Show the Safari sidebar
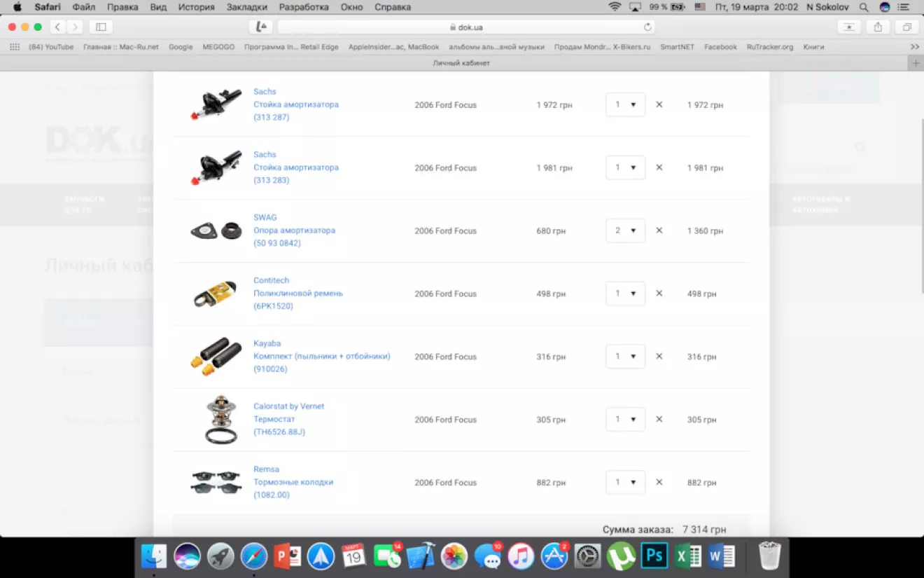 [101, 27]
